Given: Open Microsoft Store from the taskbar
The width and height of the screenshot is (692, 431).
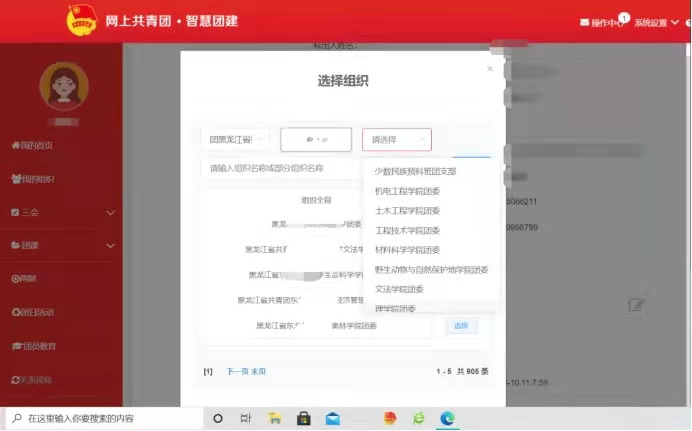Looking at the screenshot, I should point(302,418).
